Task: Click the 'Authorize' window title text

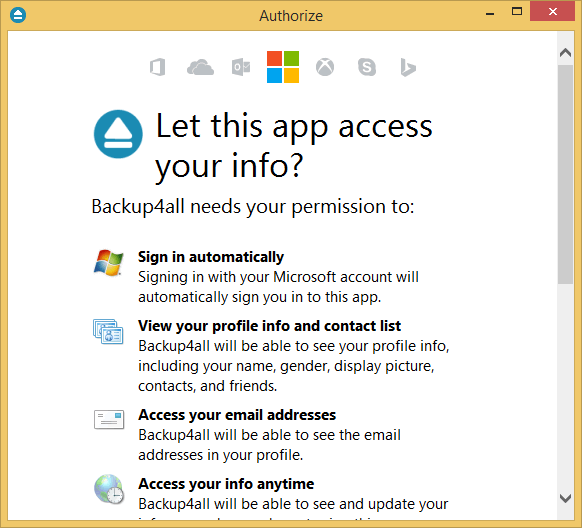Action: (x=291, y=16)
